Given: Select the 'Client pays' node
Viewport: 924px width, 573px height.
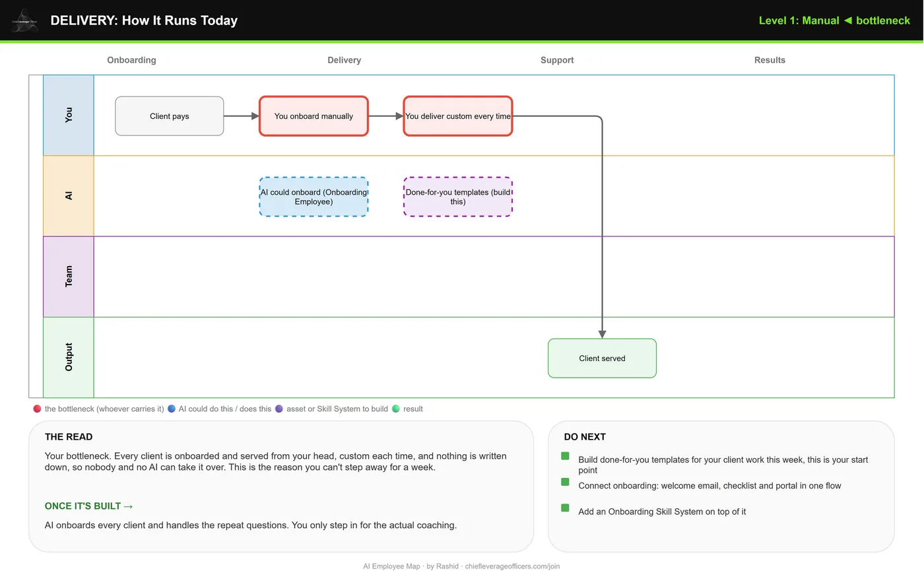Looking at the screenshot, I should tap(170, 116).
